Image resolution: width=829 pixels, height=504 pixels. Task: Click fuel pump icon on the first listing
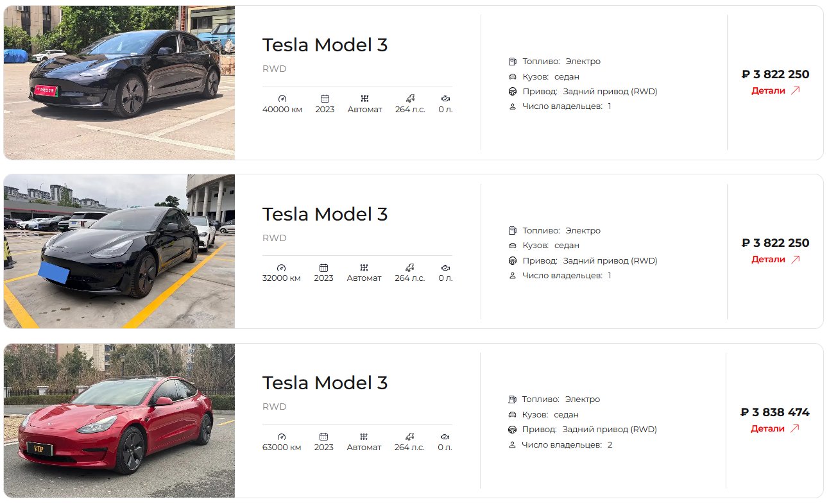pos(513,62)
